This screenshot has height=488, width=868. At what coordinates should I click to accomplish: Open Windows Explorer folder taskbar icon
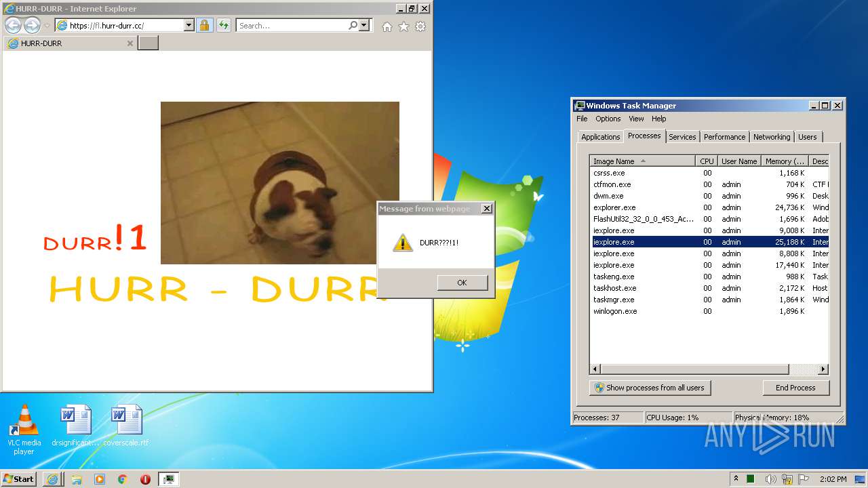(x=77, y=479)
